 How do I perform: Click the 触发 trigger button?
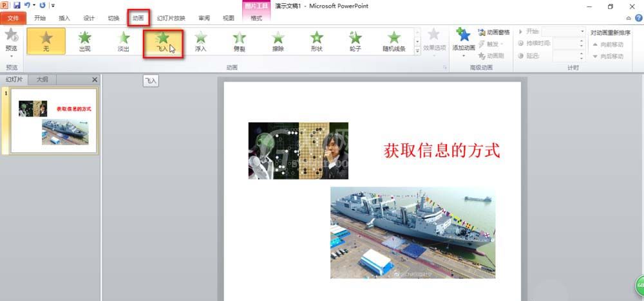coord(491,44)
